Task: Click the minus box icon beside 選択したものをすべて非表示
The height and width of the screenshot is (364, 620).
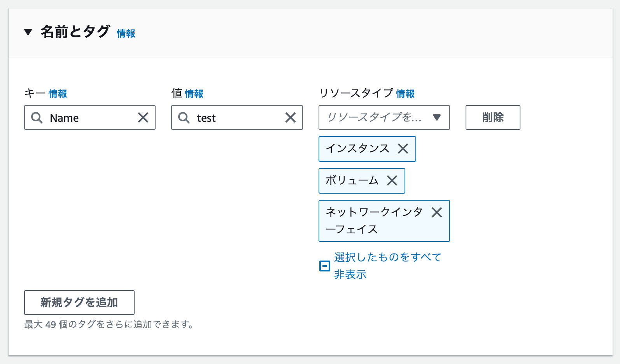Action: click(x=325, y=266)
